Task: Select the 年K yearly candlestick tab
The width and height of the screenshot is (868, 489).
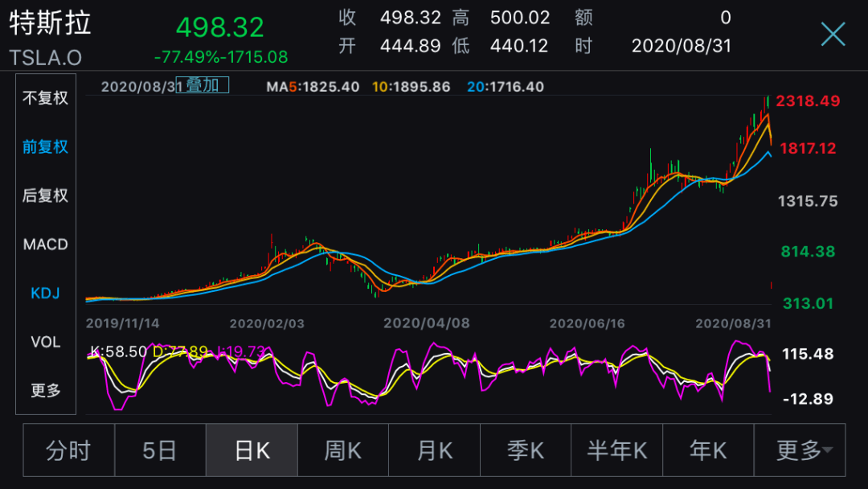Action: [x=708, y=450]
